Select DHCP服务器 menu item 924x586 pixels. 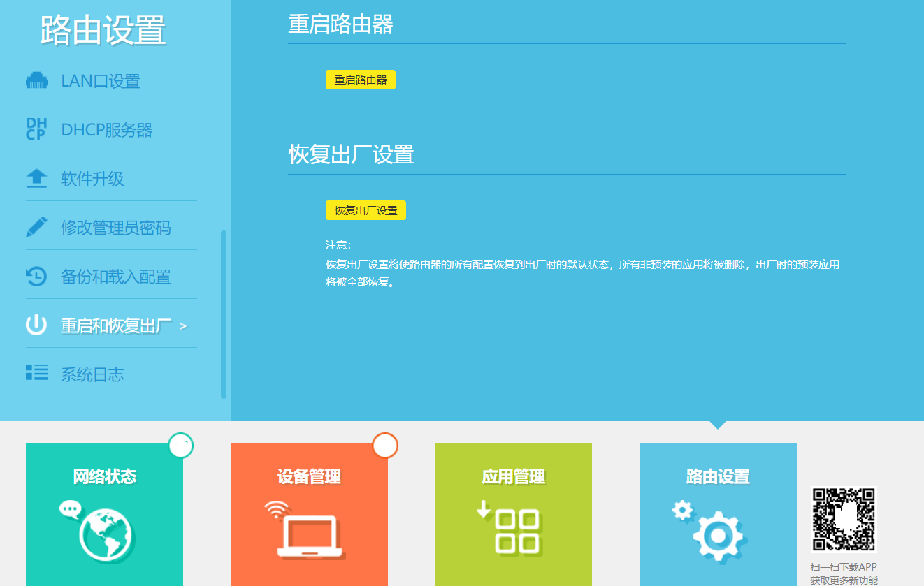(x=106, y=130)
